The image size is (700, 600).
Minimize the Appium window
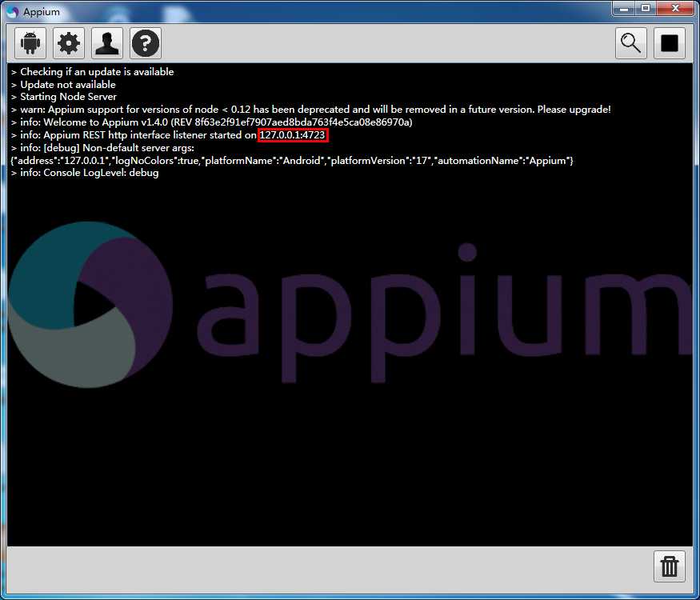point(624,9)
